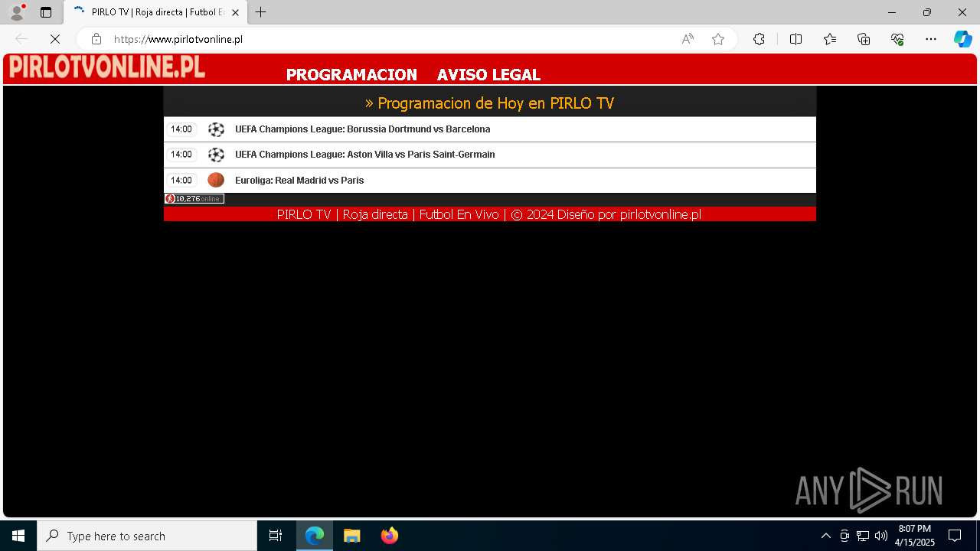Click basketball icon for Euroliga match
This screenshot has height=551, width=980.
tap(216, 180)
